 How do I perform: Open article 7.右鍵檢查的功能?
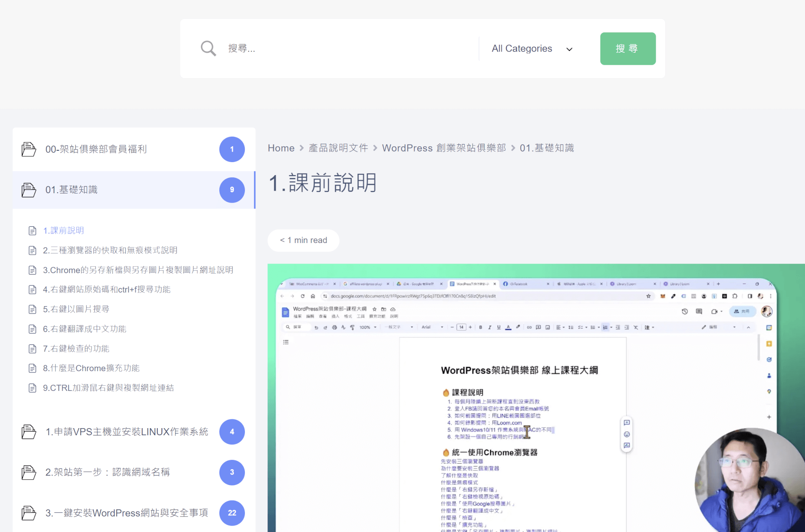tap(76, 349)
